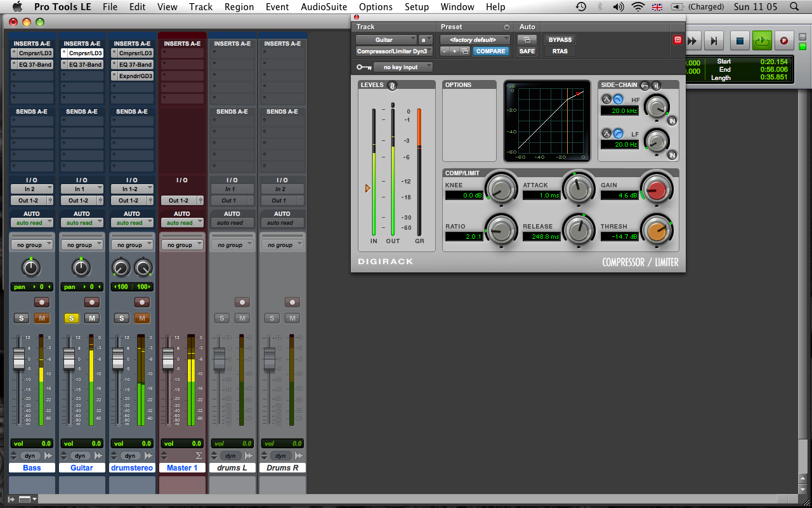Click the Bass track volume fader
The height and width of the screenshot is (508, 812).
tap(18, 358)
